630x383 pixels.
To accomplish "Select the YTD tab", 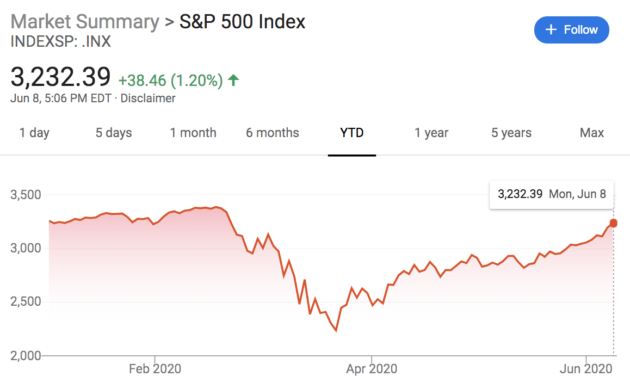I will point(352,133).
